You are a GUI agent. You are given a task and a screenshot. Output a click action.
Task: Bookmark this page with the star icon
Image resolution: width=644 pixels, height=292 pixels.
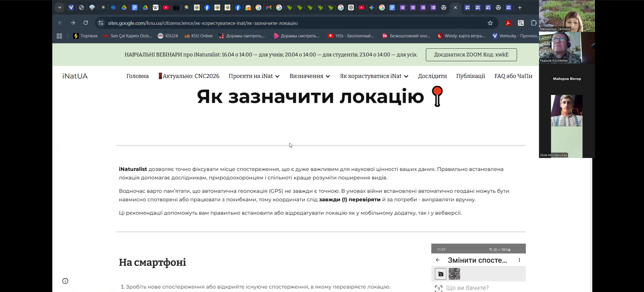[x=490, y=23]
